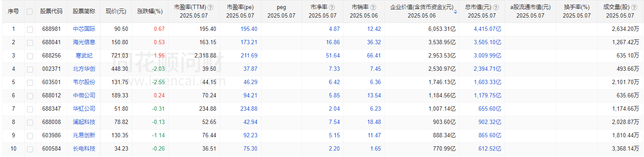644x157 pixels.
Task: Open help icon beside 市净率 header
Action: (332, 8)
